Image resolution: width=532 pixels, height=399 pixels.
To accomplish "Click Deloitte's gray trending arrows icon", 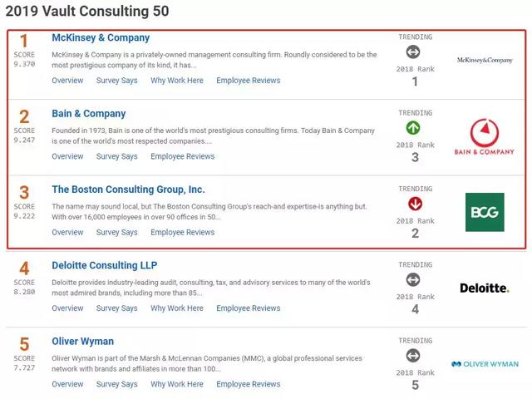I will click(413, 280).
